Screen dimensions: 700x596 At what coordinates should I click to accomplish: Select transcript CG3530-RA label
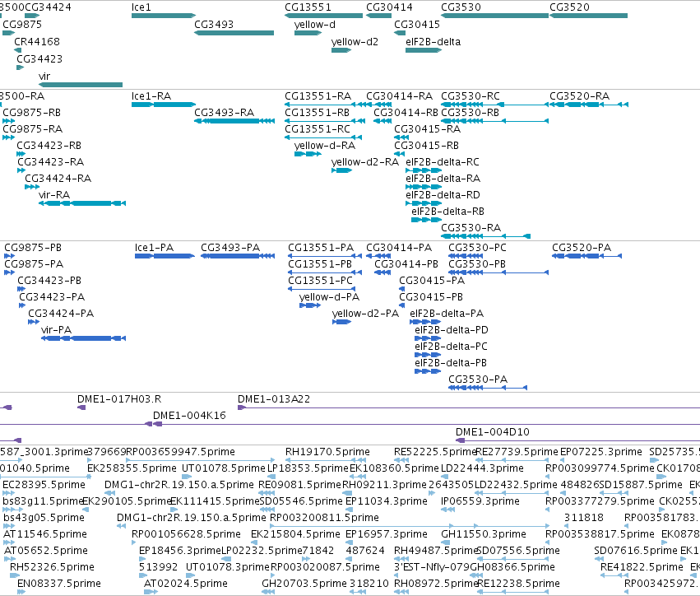pyautogui.click(x=471, y=228)
